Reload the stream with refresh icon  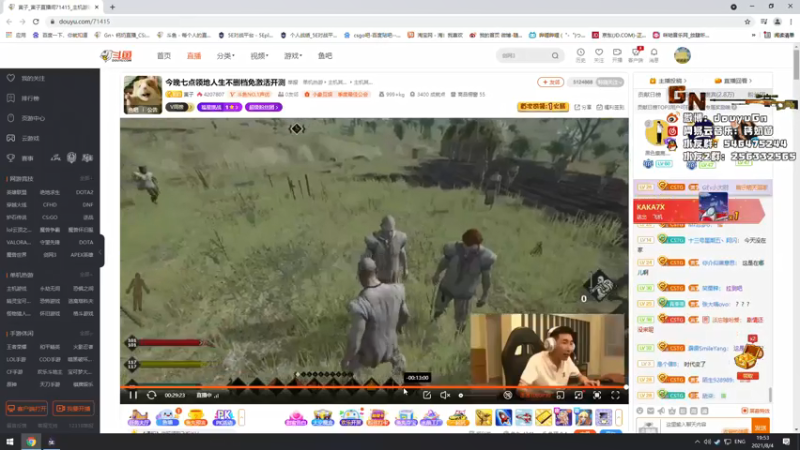pyautogui.click(x=152, y=395)
